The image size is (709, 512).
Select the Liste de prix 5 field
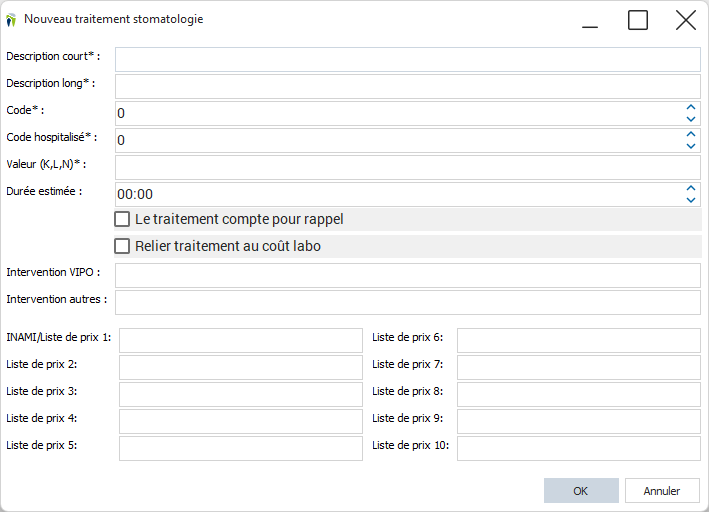[x=241, y=449]
